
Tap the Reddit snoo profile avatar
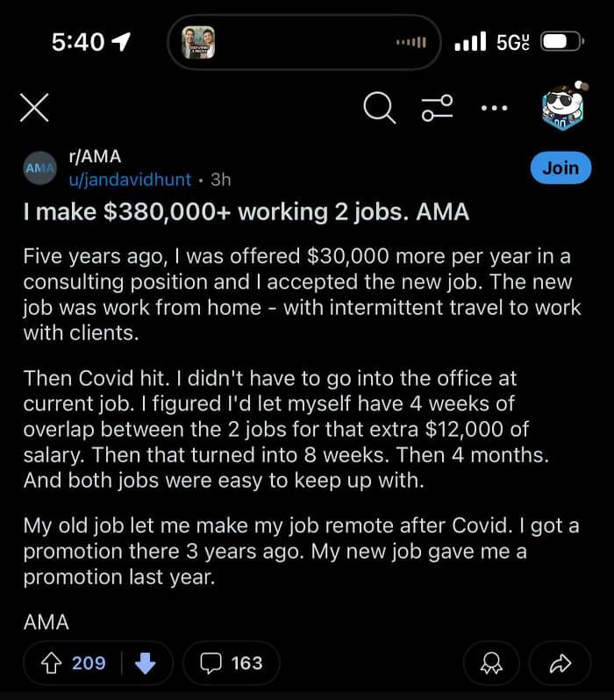point(559,108)
